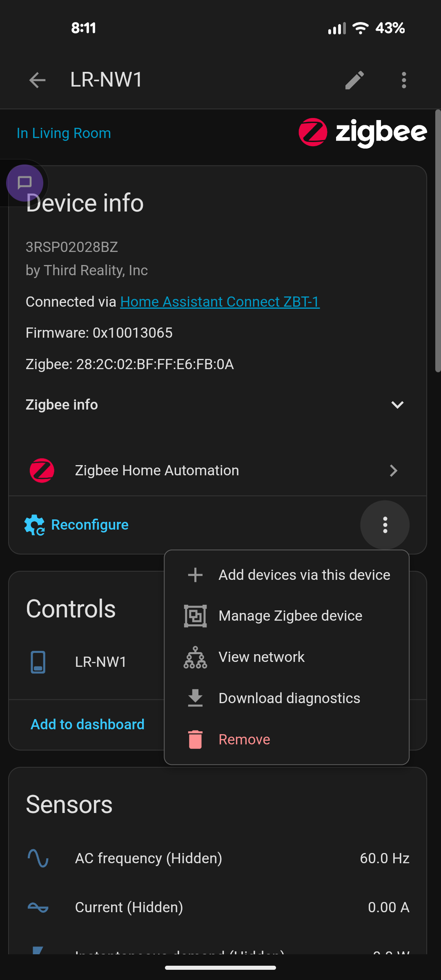441x980 pixels.
Task: Open the Zigbee Home Automation integration chevron
Action: 393,471
